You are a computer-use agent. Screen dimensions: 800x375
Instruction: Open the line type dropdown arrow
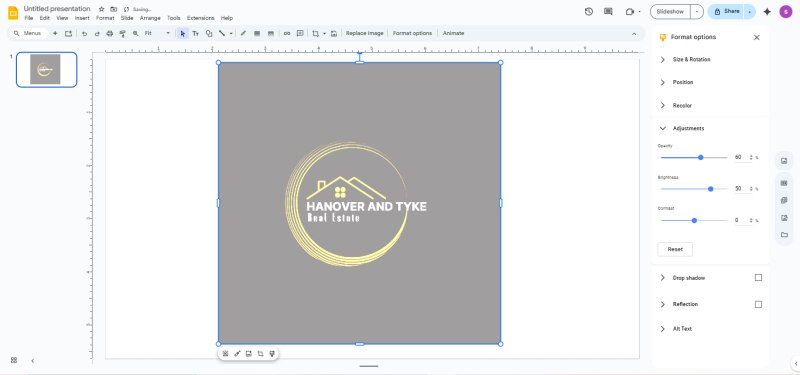231,33
